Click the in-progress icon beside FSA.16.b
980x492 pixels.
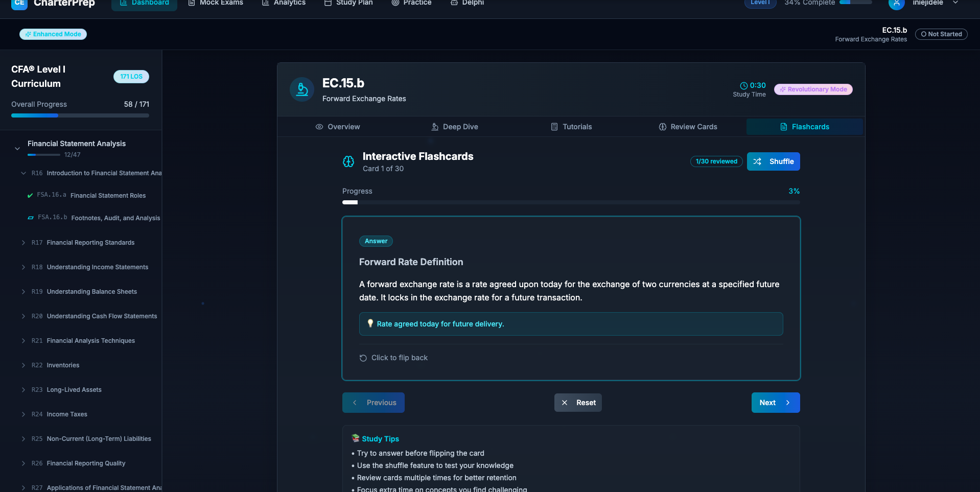31,218
